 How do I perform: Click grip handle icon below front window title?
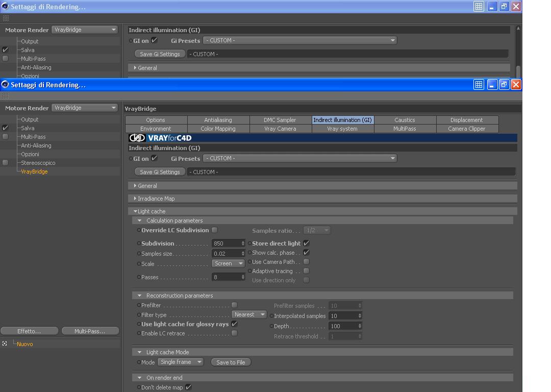pos(6,95)
